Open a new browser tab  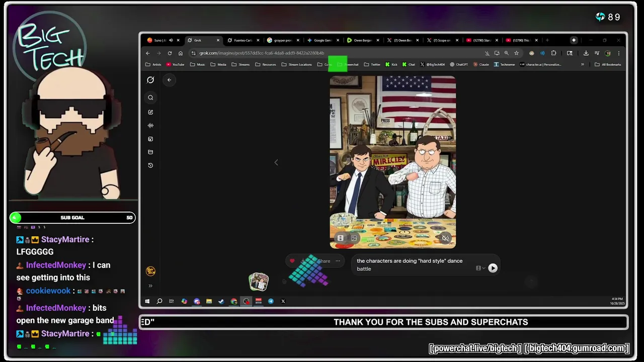click(x=547, y=40)
